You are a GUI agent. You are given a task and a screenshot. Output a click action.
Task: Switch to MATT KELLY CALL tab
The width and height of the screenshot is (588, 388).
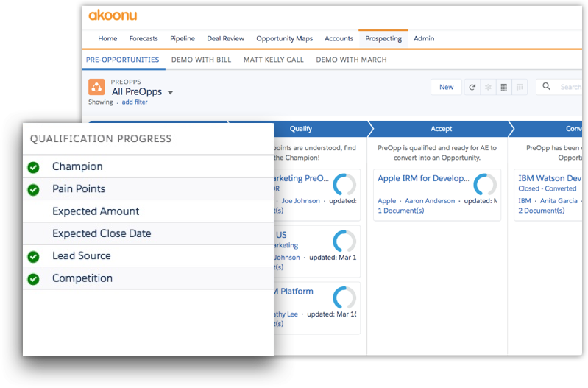coord(274,60)
